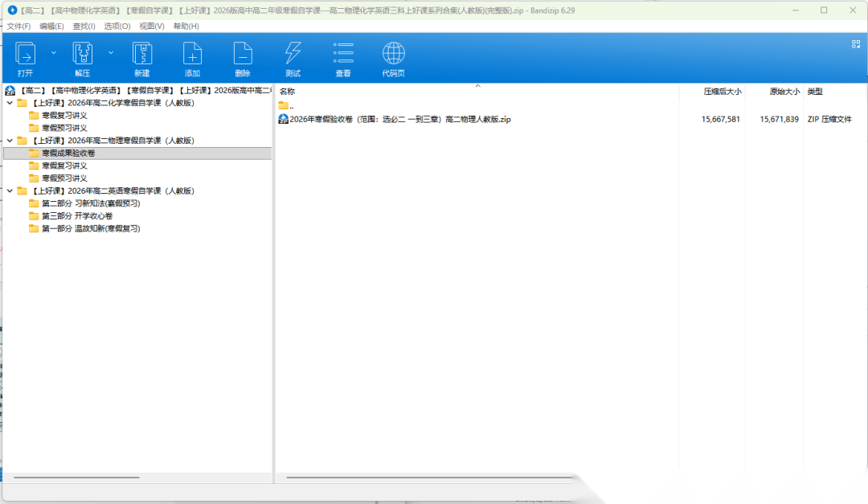This screenshot has height=504, width=868.
Task: Click the 新建 (New archive) icon
Action: point(142,55)
